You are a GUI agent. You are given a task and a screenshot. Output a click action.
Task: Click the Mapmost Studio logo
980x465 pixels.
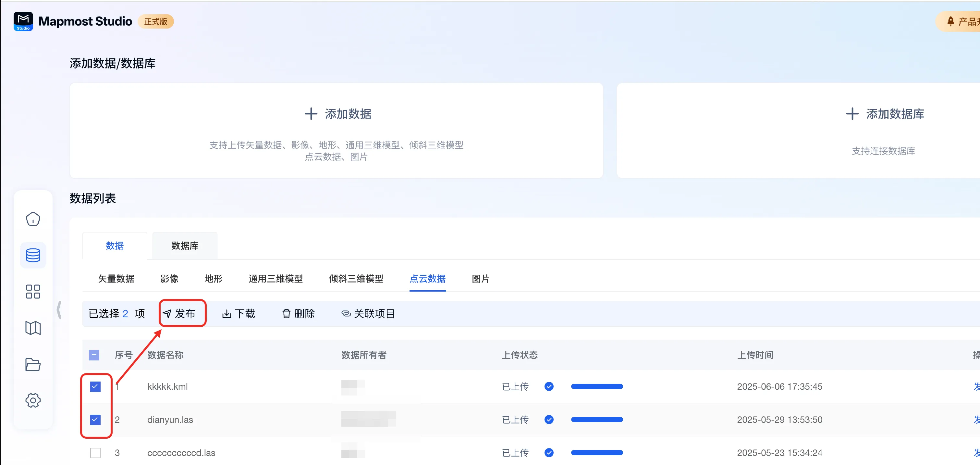[x=23, y=21]
